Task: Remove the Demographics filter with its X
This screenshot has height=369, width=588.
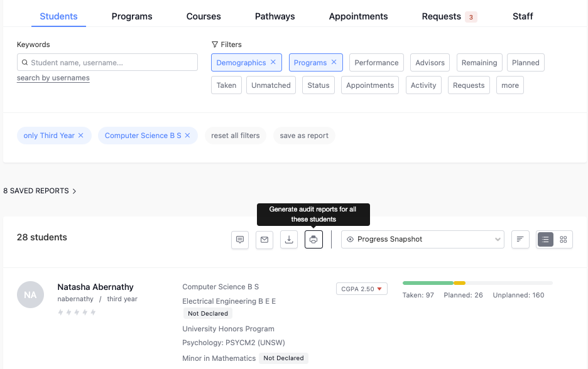Action: coord(273,62)
